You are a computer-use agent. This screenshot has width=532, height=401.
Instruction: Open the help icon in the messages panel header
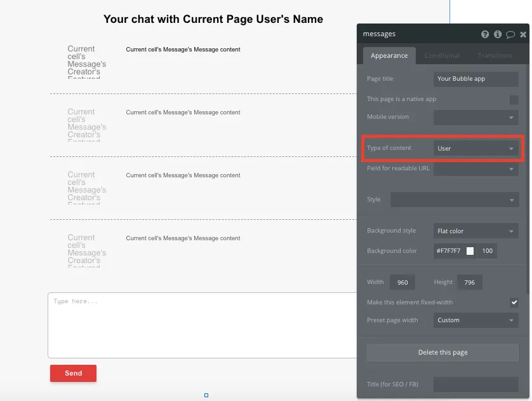coord(485,34)
